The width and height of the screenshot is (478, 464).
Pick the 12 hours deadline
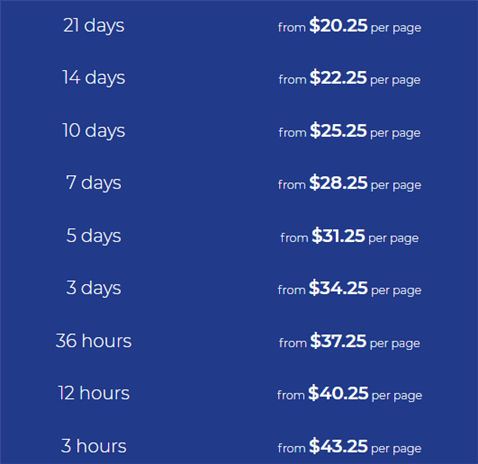point(94,393)
